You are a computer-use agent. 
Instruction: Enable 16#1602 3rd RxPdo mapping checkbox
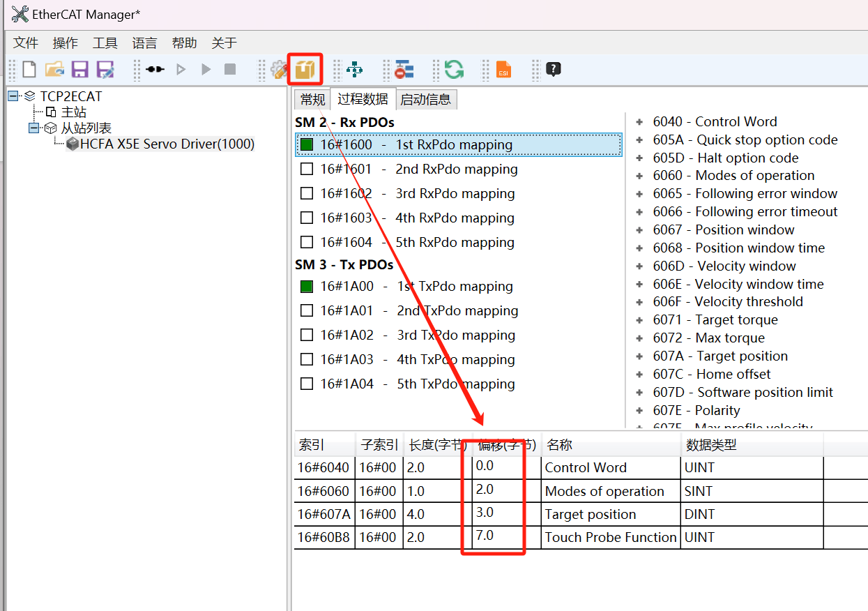click(x=307, y=193)
